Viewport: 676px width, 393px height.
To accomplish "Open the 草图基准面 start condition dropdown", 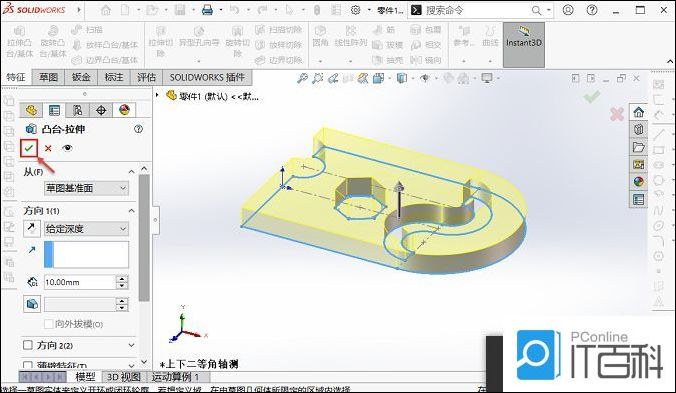I will (x=86, y=188).
